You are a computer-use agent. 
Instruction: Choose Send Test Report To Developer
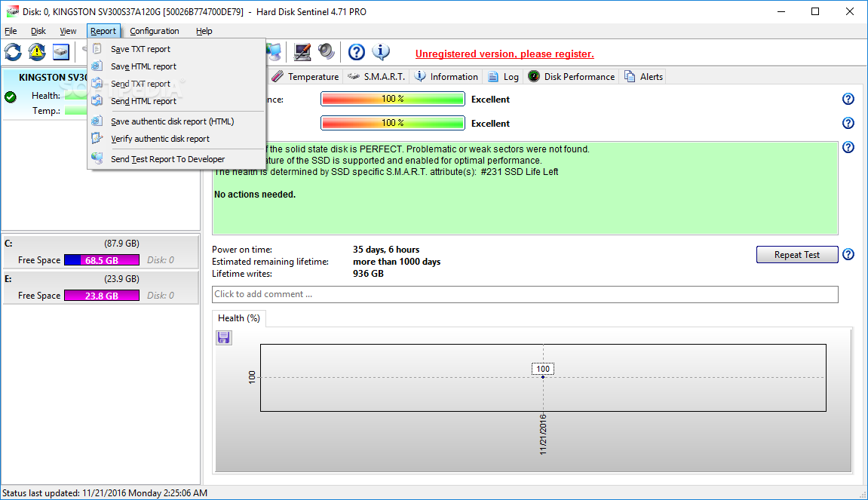click(x=176, y=159)
